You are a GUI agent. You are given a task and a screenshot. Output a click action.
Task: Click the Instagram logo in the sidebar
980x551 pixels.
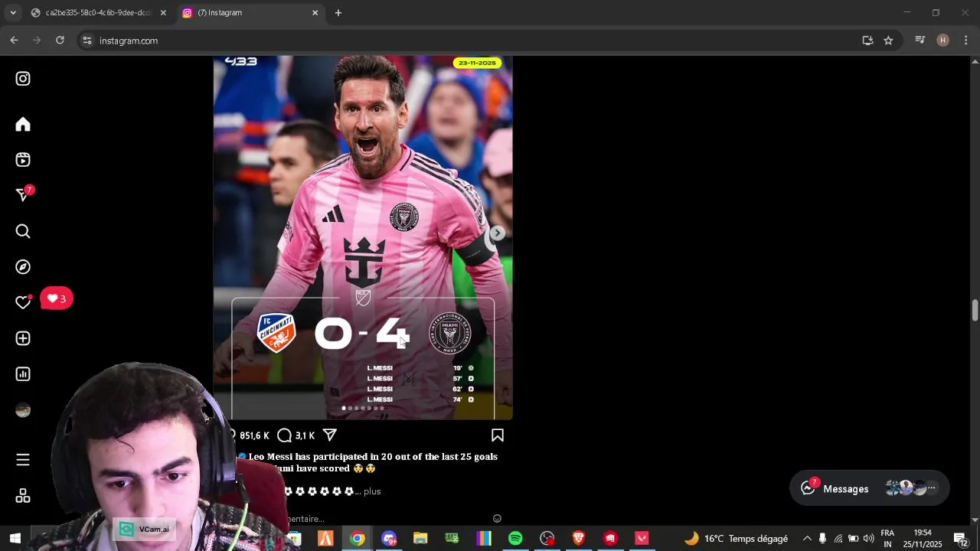(23, 79)
